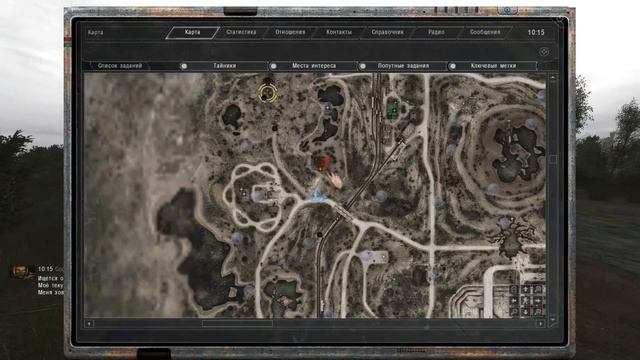Go to the Контакты tab
The width and height of the screenshot is (640, 360).
click(339, 32)
